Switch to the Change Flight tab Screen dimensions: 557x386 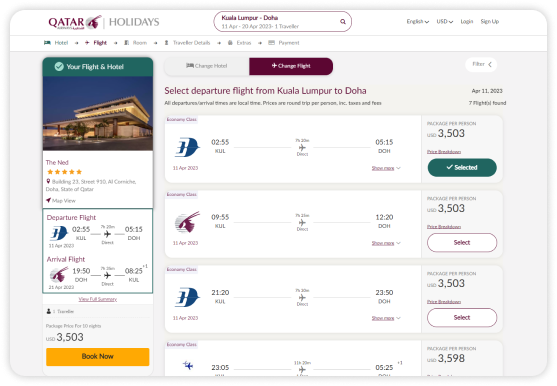(291, 66)
